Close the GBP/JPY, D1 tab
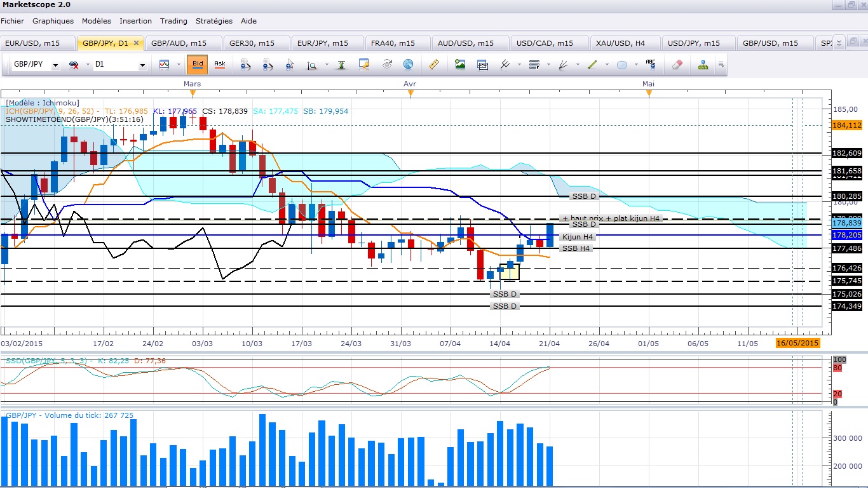 (x=137, y=43)
